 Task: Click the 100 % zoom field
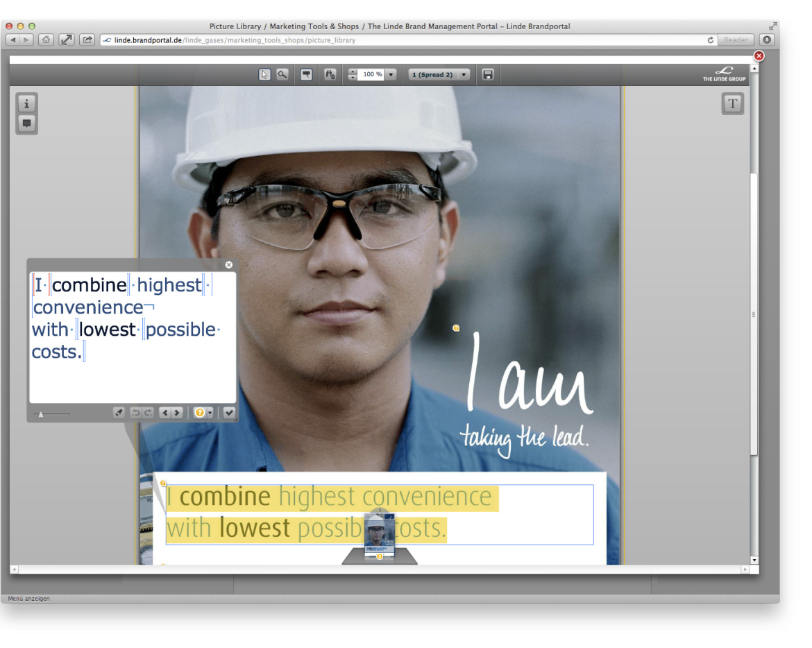click(x=372, y=74)
